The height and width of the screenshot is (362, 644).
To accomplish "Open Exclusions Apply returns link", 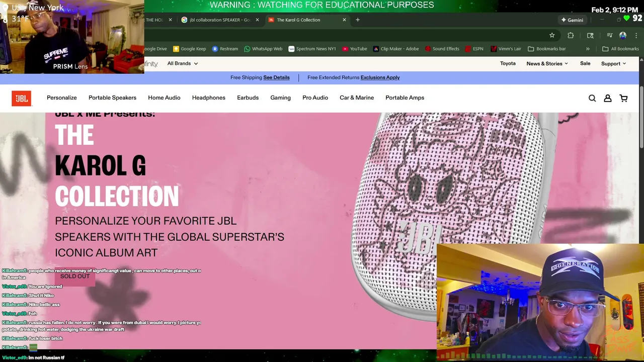I will 380,77.
